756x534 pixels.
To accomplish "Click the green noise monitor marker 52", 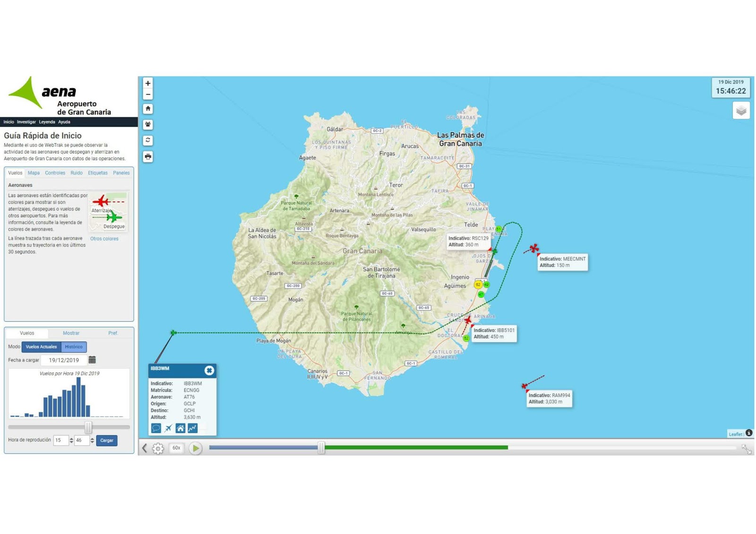I will point(466,338).
